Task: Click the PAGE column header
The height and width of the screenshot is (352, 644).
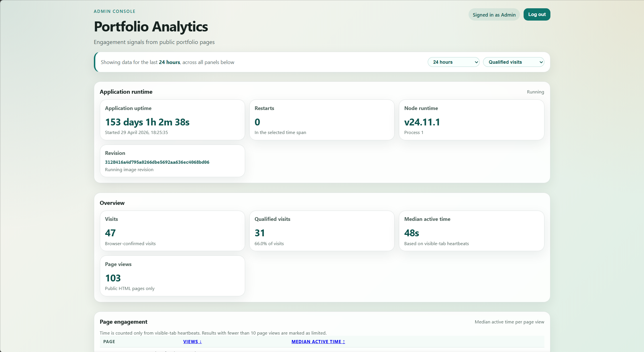Action: click(x=109, y=341)
